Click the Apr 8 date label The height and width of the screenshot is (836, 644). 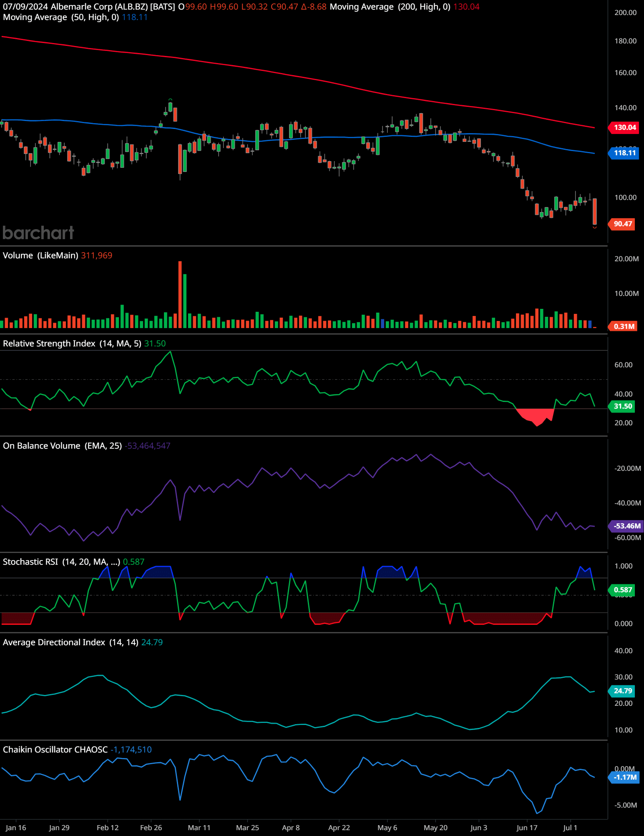click(x=291, y=828)
